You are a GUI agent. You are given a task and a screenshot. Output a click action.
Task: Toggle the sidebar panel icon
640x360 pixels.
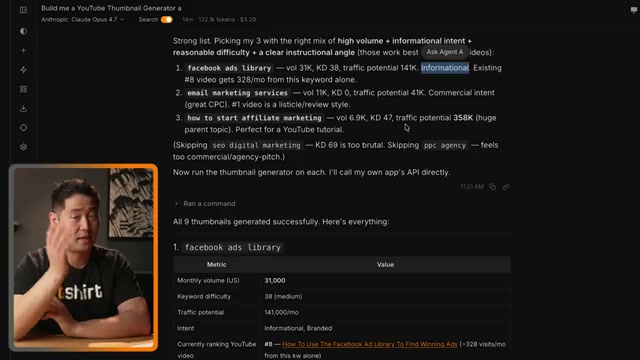point(23,10)
